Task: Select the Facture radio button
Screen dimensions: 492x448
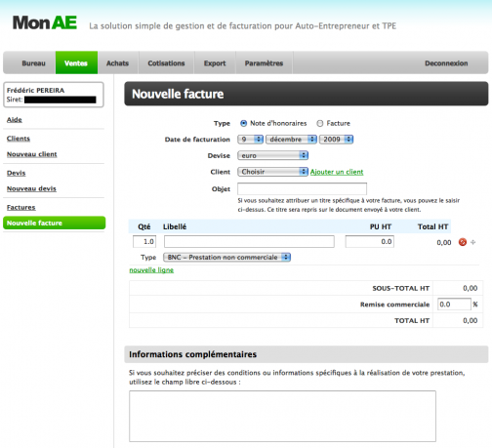Action: (320, 123)
